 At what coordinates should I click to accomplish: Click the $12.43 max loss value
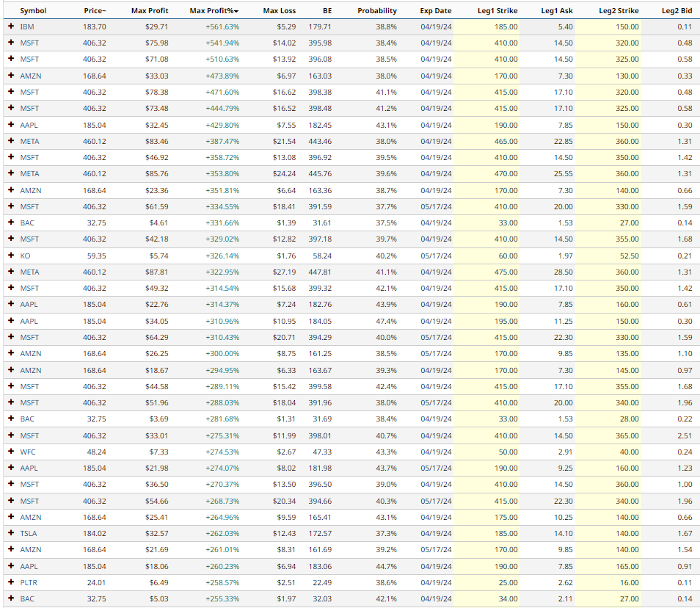coord(285,533)
